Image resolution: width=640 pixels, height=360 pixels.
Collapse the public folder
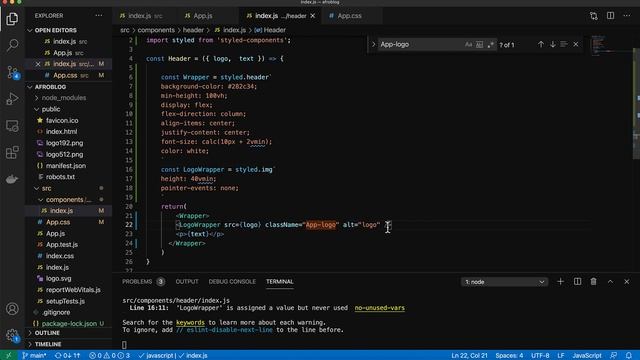point(51,109)
